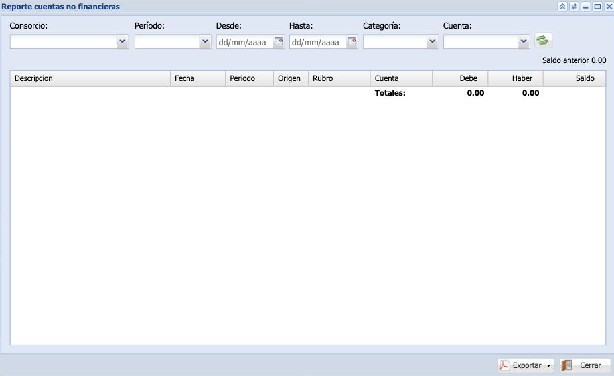This screenshot has width=614, height=376.
Task: Sort by the Cuenta column header
Action: pos(401,78)
